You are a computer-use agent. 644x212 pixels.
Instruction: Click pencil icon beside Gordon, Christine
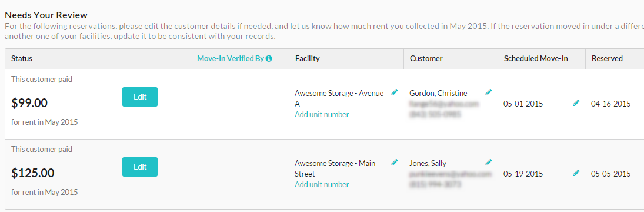coord(489,92)
